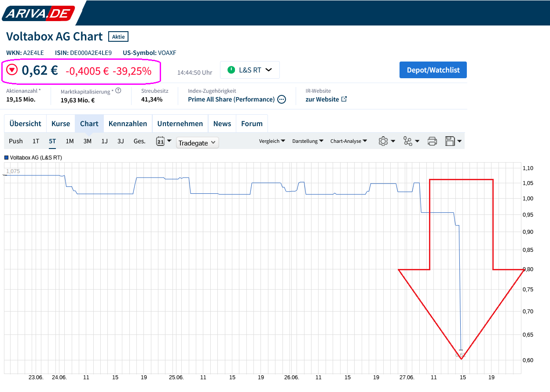Print the chart with printer icon

432,141
